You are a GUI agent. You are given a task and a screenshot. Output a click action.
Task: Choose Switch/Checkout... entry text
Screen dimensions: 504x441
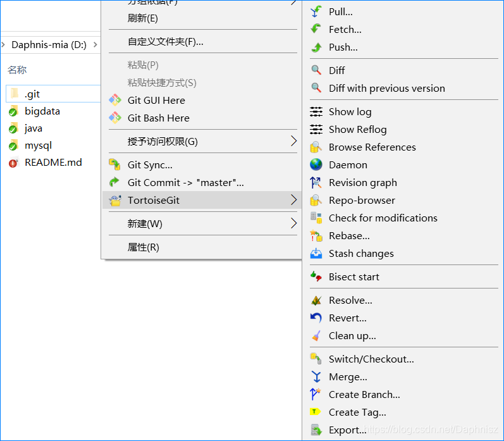(x=371, y=359)
